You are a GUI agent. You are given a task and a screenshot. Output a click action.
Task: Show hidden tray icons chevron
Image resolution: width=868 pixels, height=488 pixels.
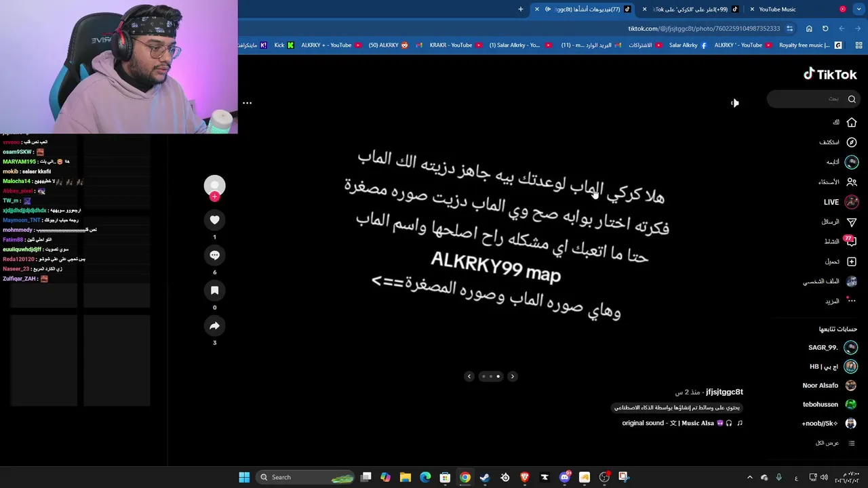(x=749, y=477)
